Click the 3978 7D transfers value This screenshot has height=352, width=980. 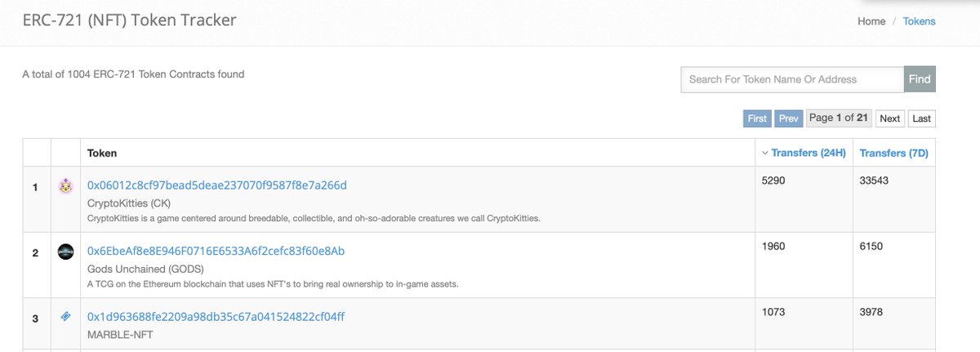[872, 311]
